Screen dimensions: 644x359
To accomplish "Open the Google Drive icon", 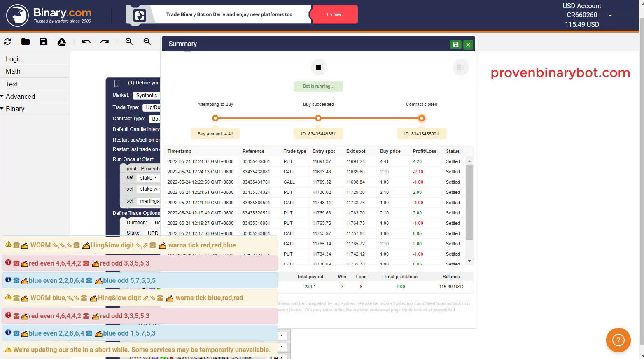I will 62,42.
